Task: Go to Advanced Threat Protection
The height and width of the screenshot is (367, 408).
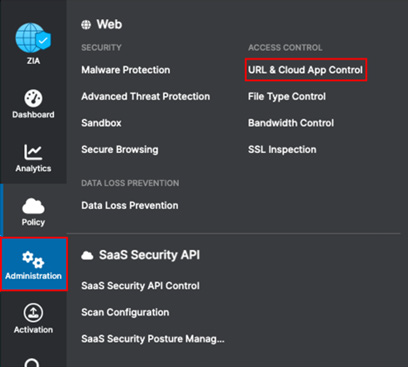Action: [x=146, y=97]
